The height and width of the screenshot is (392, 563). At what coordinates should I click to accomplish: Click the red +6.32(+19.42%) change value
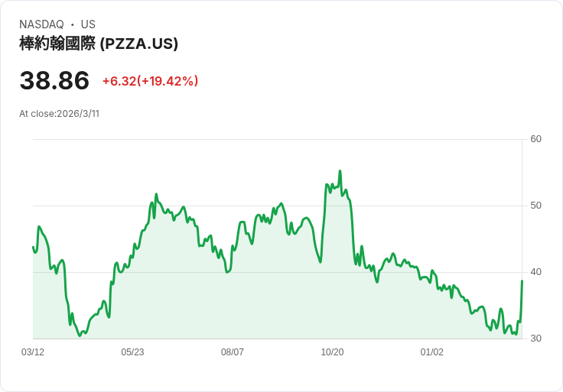point(150,81)
